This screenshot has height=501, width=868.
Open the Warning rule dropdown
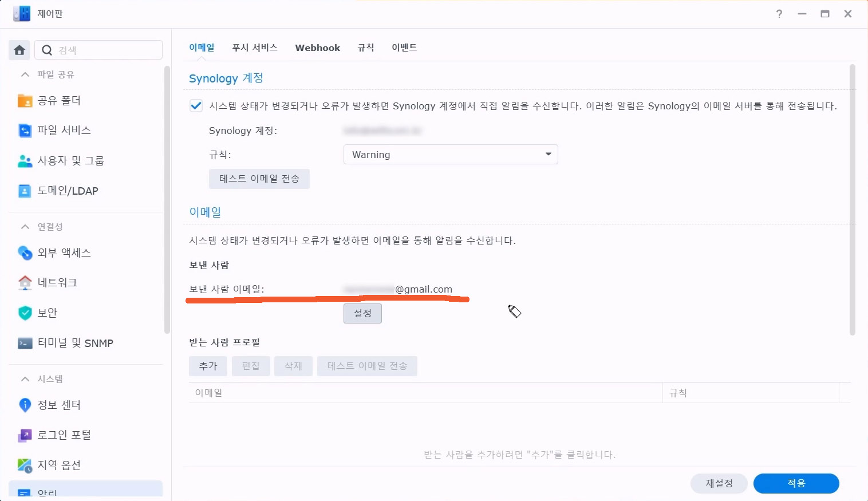(x=451, y=155)
